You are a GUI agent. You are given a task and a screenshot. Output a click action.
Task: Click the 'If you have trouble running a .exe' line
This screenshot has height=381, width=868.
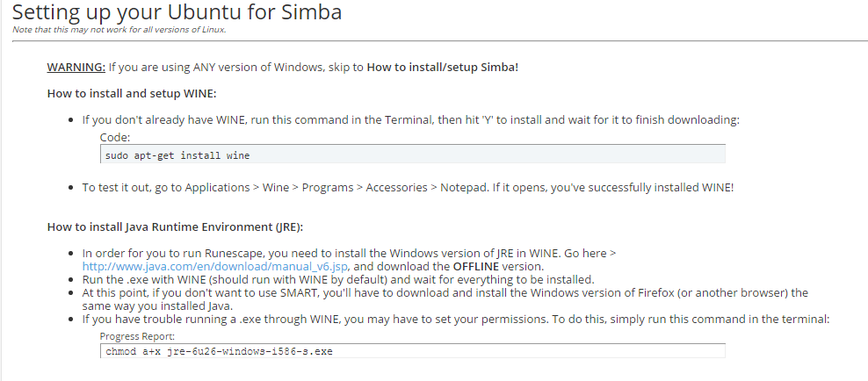pos(456,319)
